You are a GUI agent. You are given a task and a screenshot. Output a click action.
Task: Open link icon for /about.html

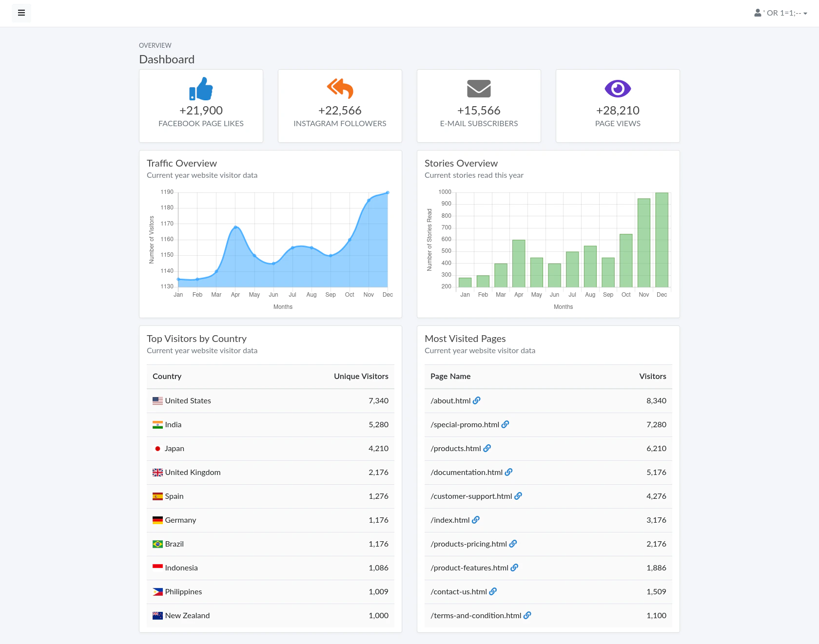tap(477, 400)
